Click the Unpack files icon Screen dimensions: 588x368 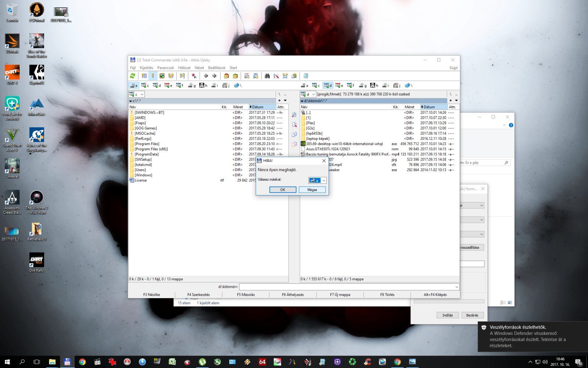235,76
